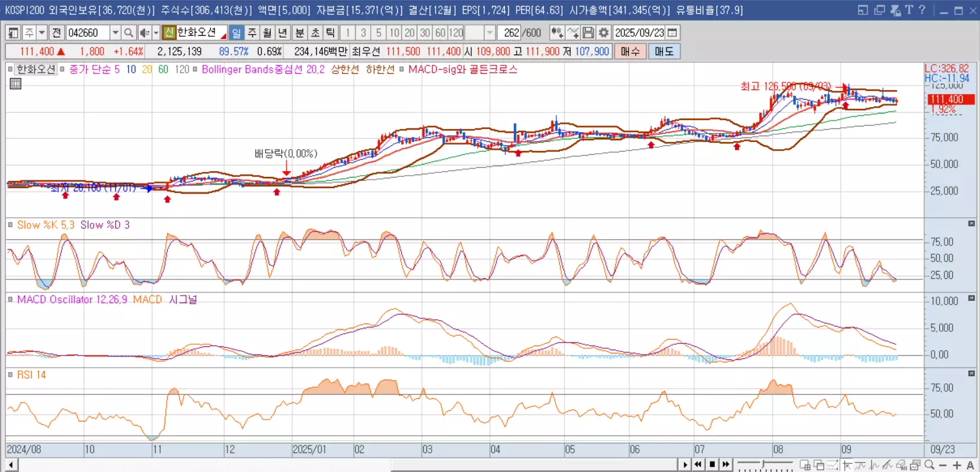980x472 pixels.
Task: Choose interval 120 button
Action: pos(456,33)
